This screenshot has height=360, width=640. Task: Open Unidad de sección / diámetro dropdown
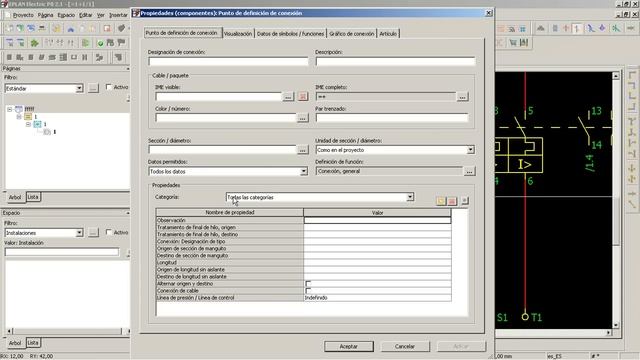[471, 150]
